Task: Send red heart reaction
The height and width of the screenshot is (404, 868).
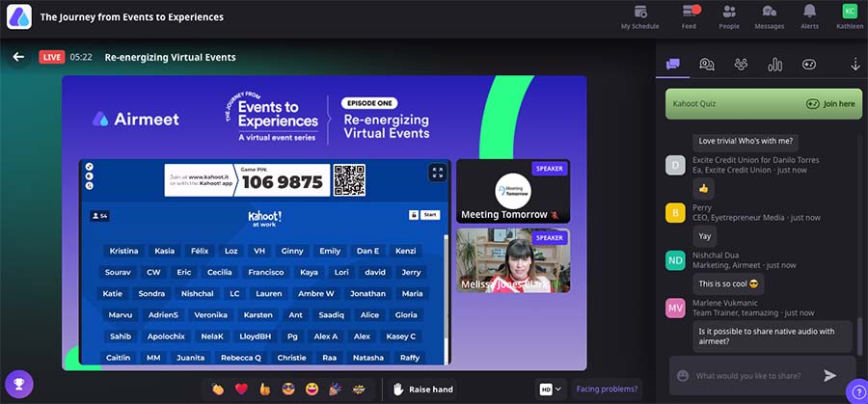Action: pos(241,390)
